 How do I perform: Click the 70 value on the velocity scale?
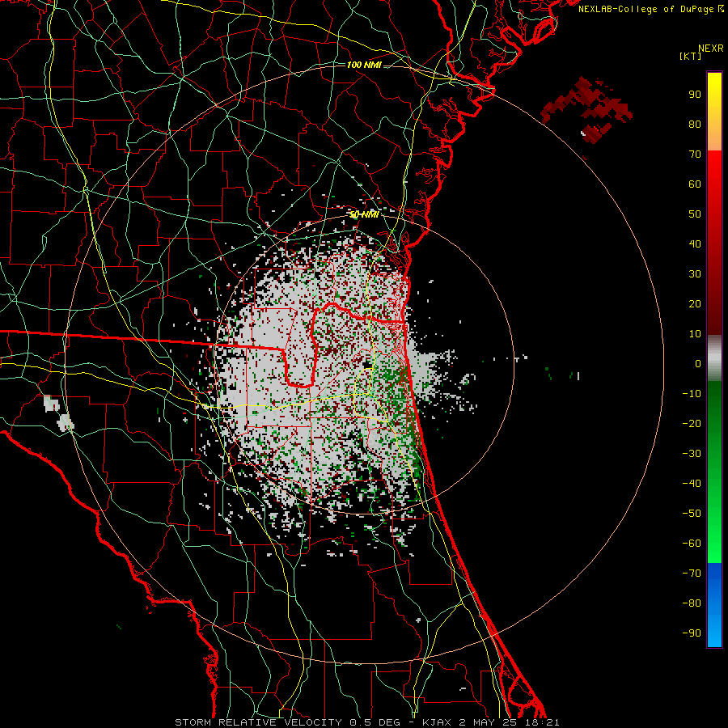click(x=695, y=154)
